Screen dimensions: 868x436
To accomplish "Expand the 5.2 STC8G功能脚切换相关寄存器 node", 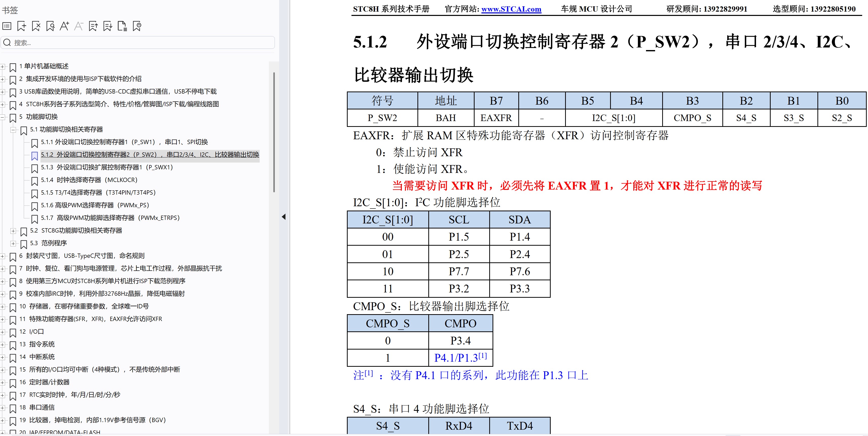I will click(x=13, y=231).
